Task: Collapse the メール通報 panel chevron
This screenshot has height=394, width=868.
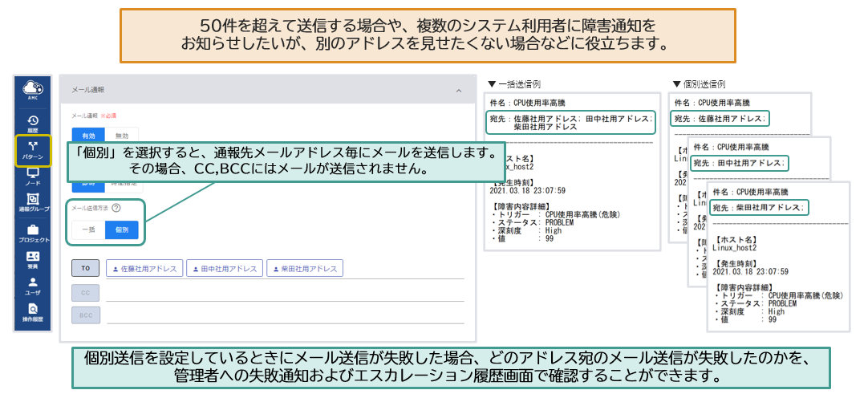Action: pos(459,91)
